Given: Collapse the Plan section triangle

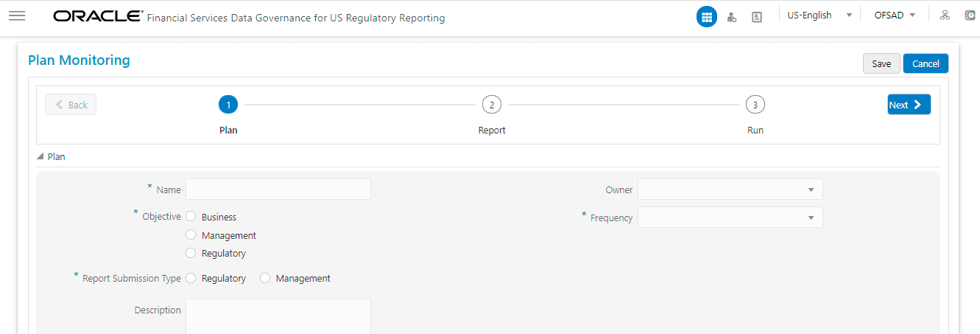Looking at the screenshot, I should click(x=40, y=156).
